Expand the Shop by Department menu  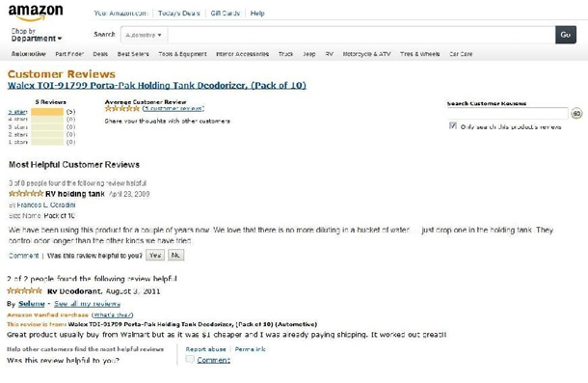36,35
